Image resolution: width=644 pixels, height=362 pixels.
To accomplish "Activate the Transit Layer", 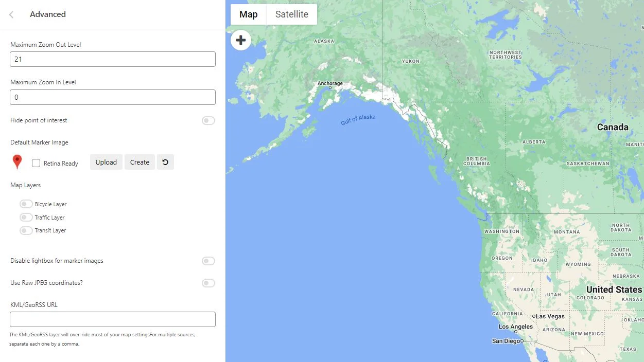I will (26, 230).
